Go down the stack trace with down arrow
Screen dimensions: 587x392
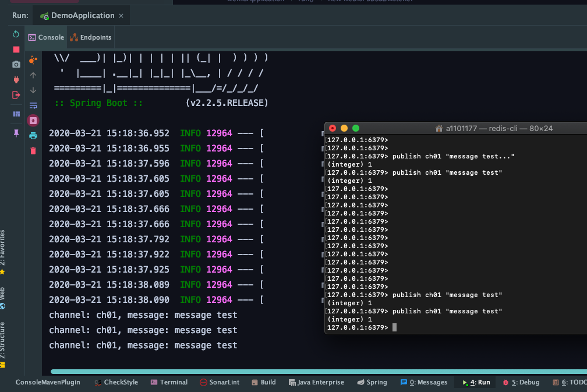[33, 90]
